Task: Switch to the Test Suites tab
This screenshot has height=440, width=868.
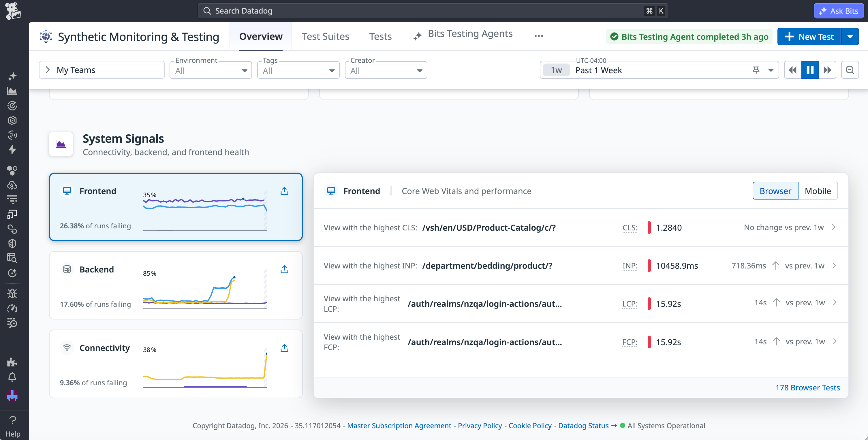Action: [326, 36]
